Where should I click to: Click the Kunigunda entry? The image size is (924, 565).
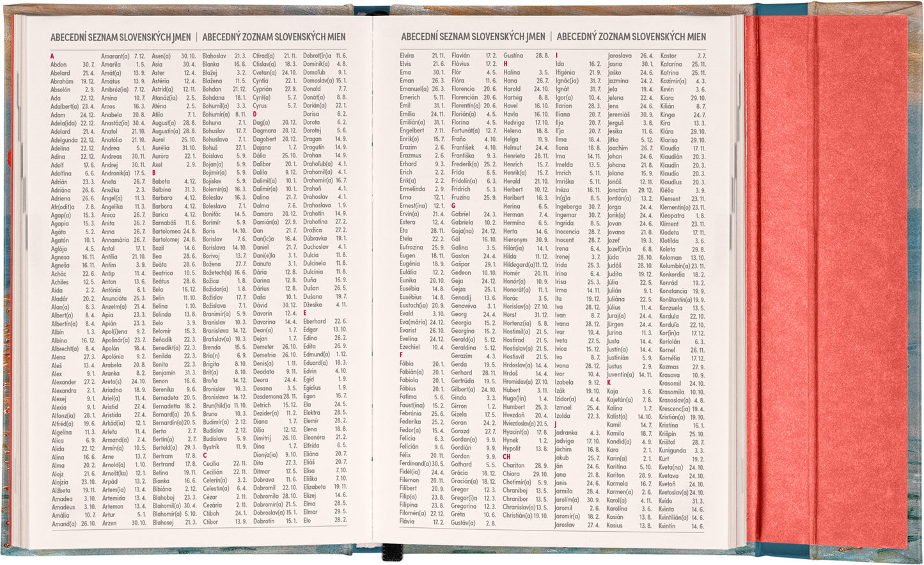point(673,450)
